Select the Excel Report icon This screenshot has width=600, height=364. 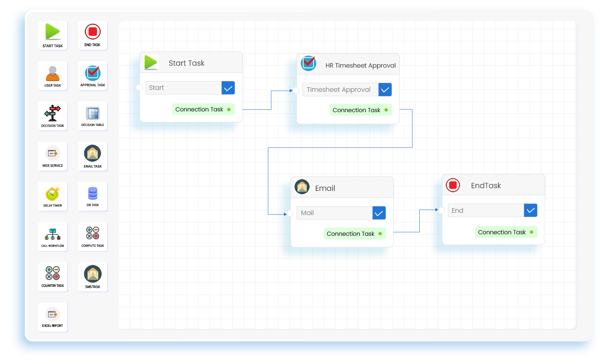point(53,317)
